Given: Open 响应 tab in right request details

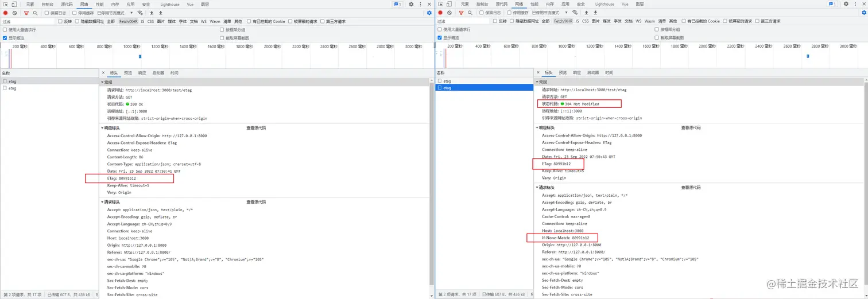Looking at the screenshot, I should 576,73.
